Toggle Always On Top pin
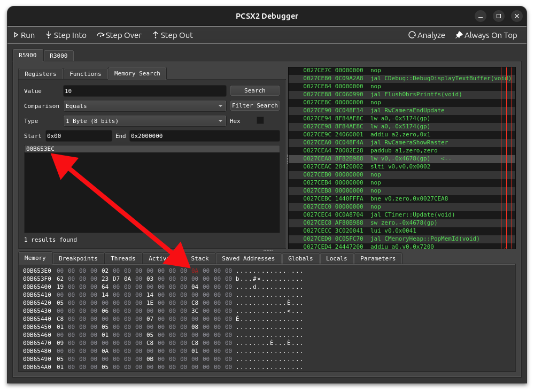The height and width of the screenshot is (392, 534). (486, 35)
